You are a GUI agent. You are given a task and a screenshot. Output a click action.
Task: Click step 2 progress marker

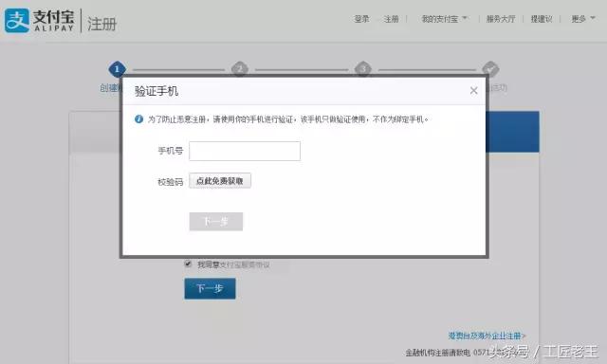pyautogui.click(x=240, y=69)
